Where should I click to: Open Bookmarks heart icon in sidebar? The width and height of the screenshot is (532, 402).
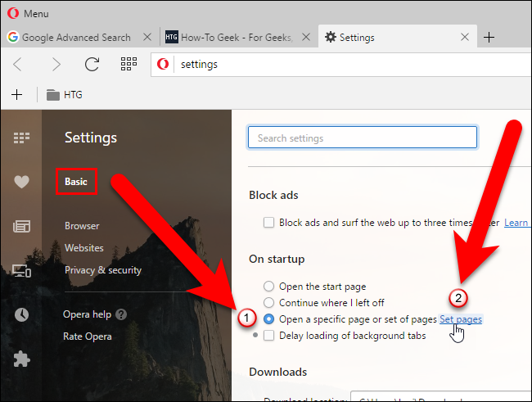pos(21,182)
